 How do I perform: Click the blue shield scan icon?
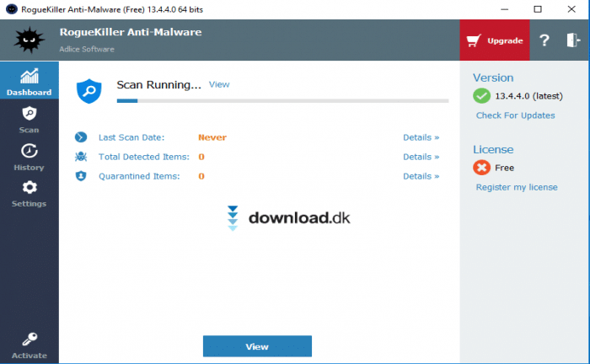coord(89,91)
